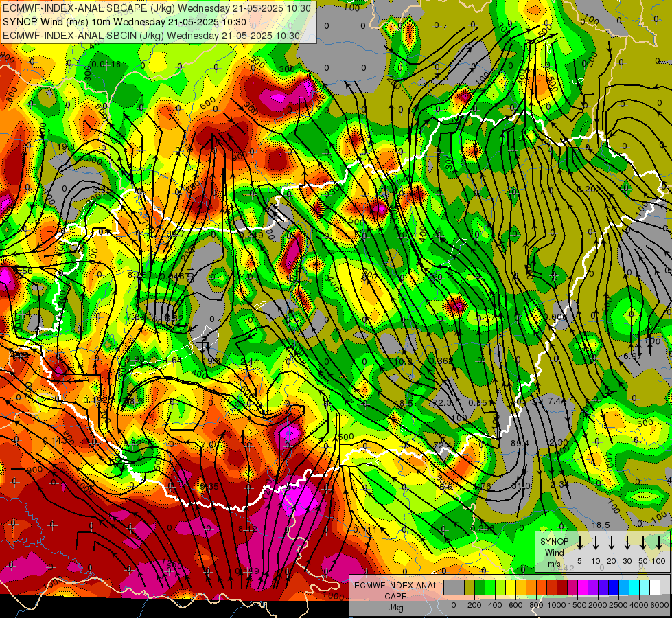Click the 4000 label on CAPE scale
This screenshot has height=618, width=672.
point(638,605)
